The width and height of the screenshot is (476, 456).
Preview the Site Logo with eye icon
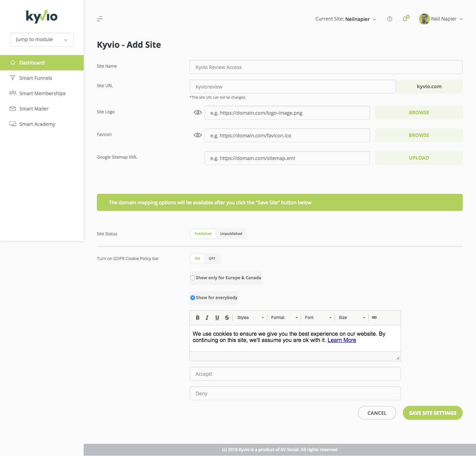coord(198,113)
